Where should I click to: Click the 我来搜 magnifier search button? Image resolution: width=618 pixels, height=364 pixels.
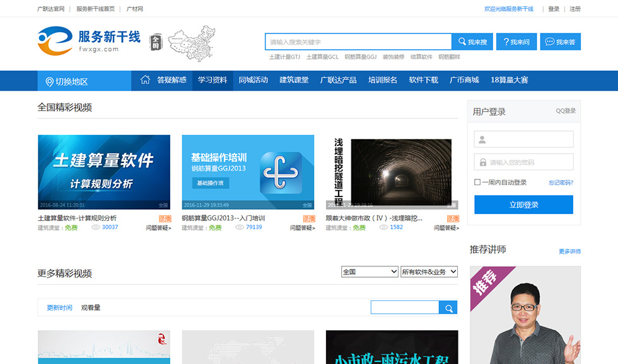[x=472, y=42]
